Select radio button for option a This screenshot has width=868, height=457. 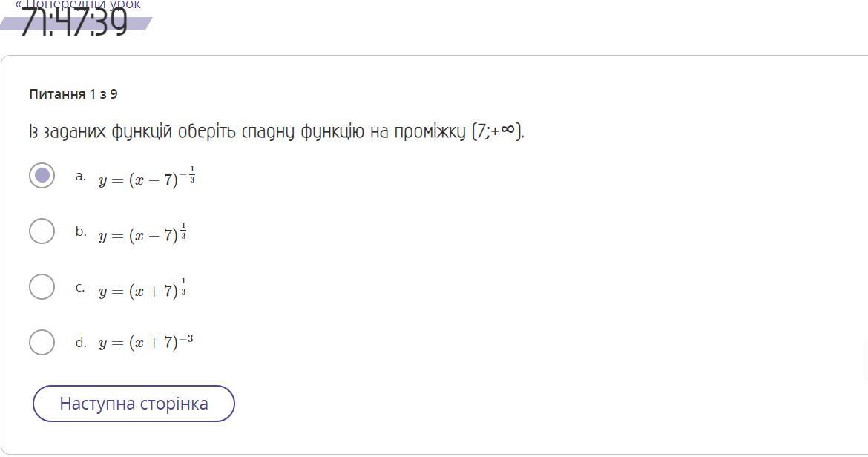42,176
